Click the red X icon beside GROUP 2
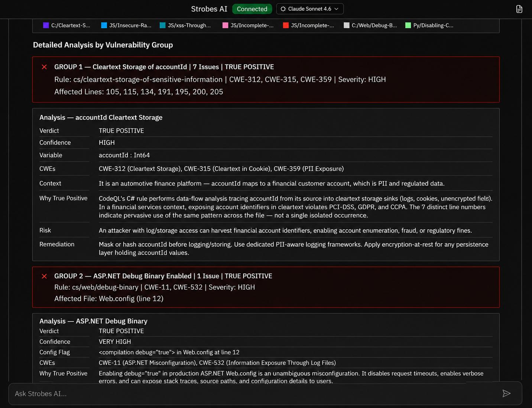The height and width of the screenshot is (408, 532). pyautogui.click(x=44, y=276)
